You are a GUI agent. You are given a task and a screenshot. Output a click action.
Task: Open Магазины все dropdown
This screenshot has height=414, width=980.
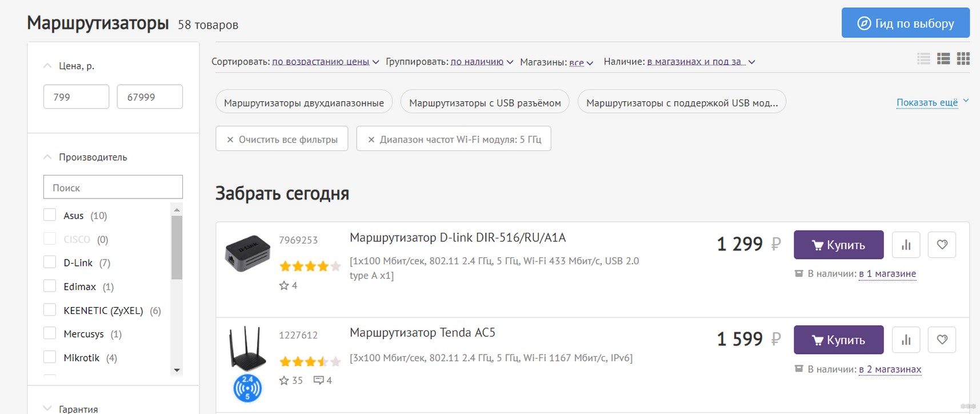point(581,62)
